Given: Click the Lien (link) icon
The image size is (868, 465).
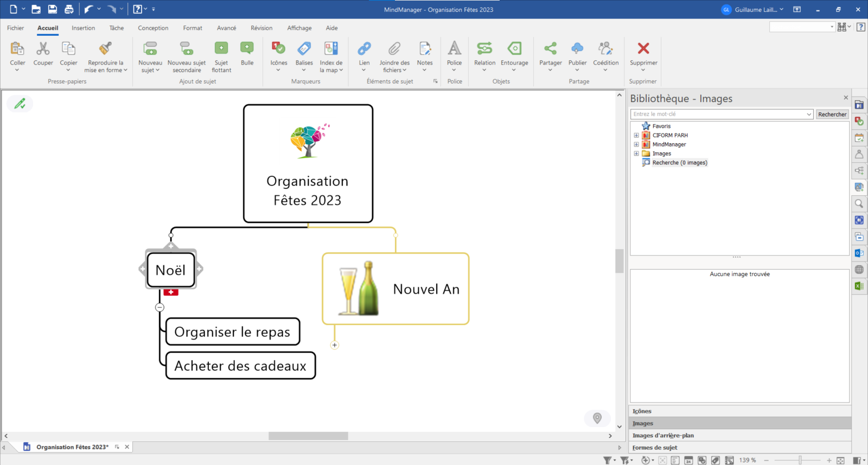Looking at the screenshot, I should click(x=364, y=49).
